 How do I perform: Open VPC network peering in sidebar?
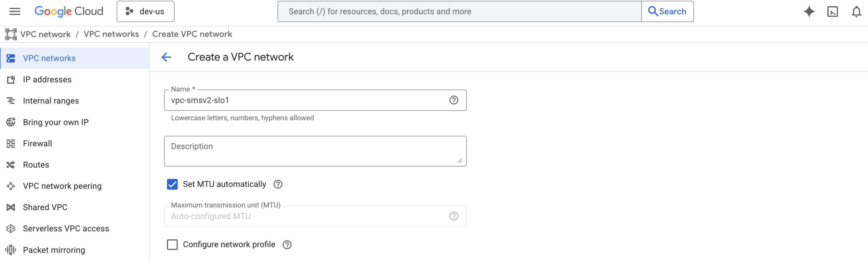62,186
